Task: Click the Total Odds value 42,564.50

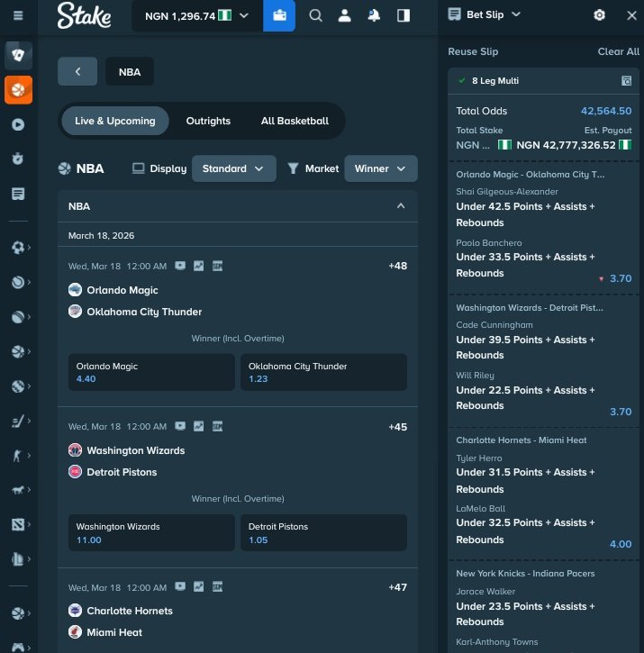Action: 606,111
